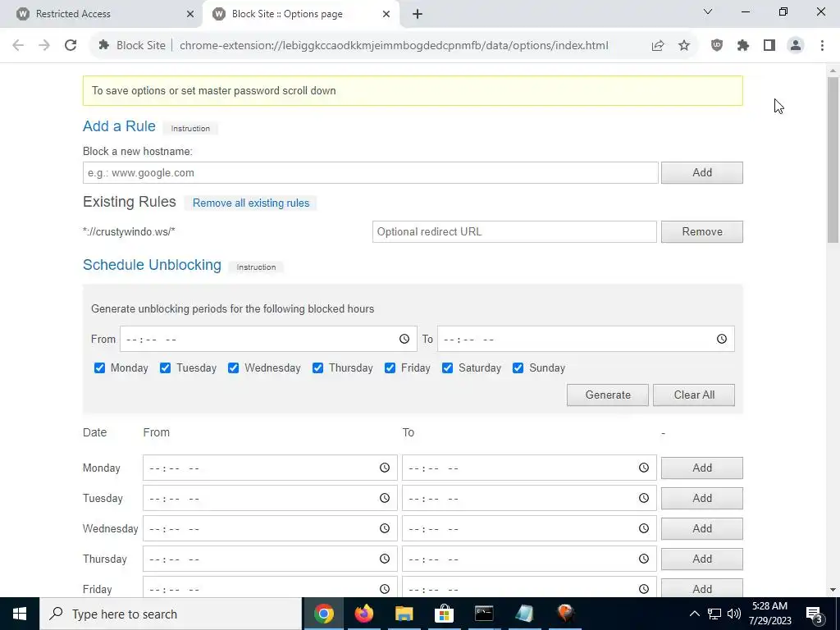
Task: Select the Block Site :: Options page tab
Action: coord(300,14)
